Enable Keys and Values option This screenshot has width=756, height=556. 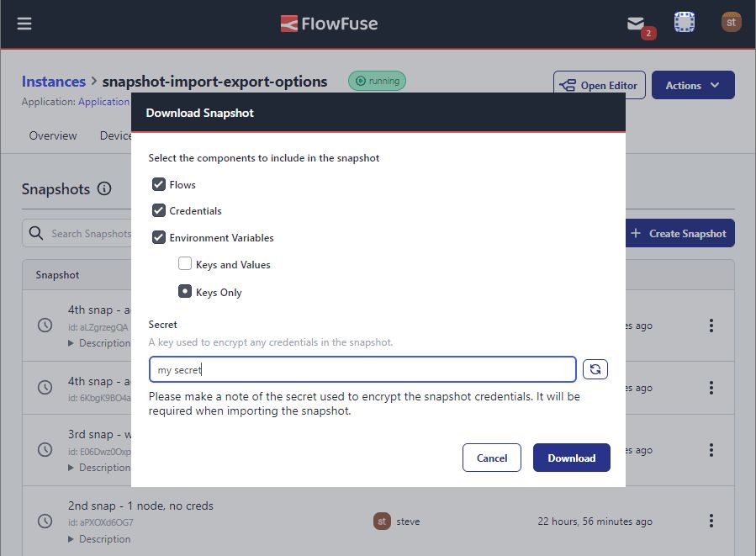point(185,264)
